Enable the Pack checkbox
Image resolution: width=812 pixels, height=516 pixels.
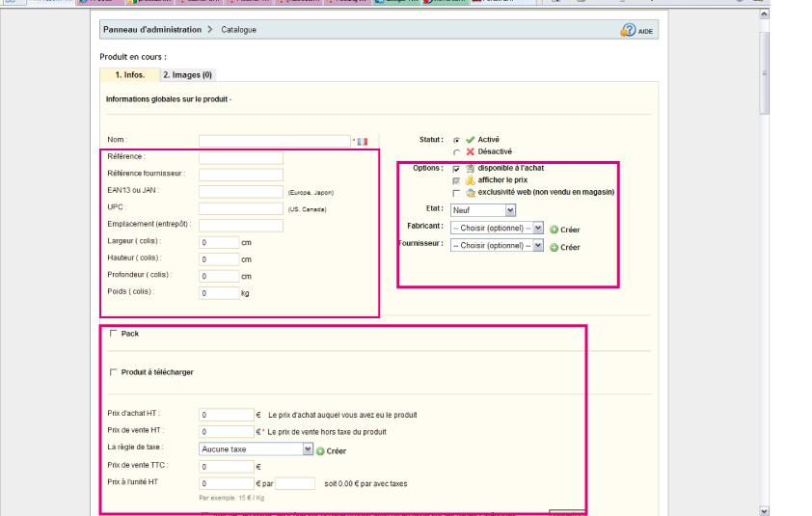click(x=114, y=334)
